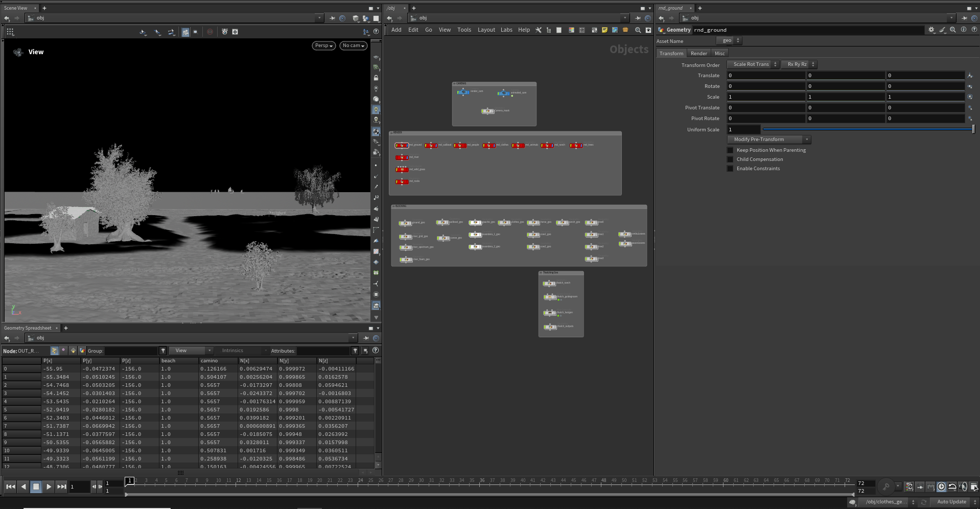
Task: Open the Scale Rot Trans order dropdown
Action: (x=753, y=64)
